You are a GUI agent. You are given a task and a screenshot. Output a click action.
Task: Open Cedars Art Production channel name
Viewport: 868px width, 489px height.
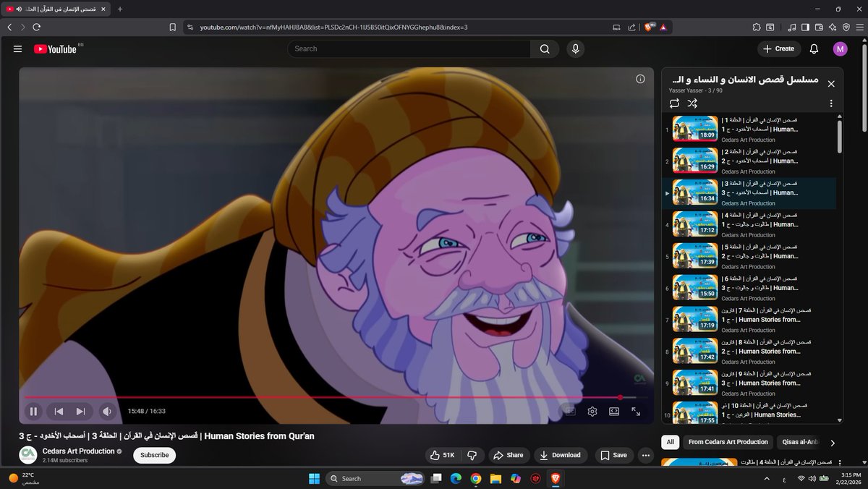click(x=78, y=451)
